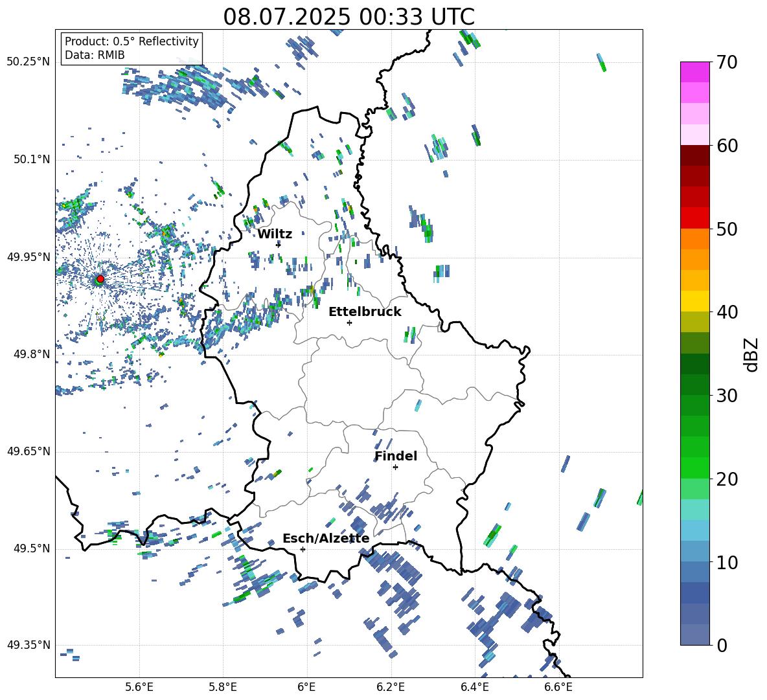The width and height of the screenshot is (767, 700).
Task: Click the 6.4°E longitude label
Action: click(474, 687)
